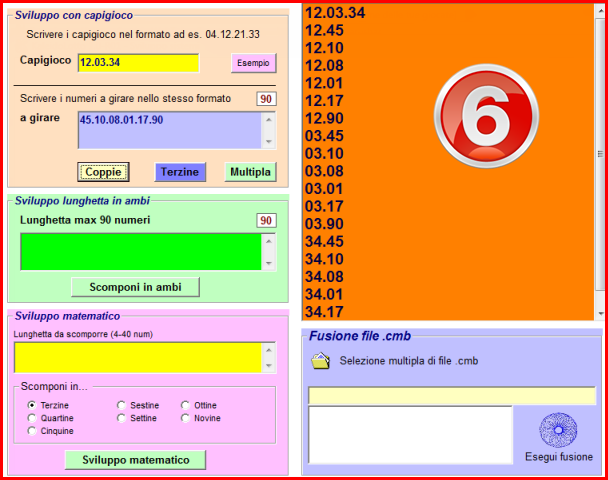Screen dimensions: 608x480
Task: Select result row 03.10
Action: (324, 154)
